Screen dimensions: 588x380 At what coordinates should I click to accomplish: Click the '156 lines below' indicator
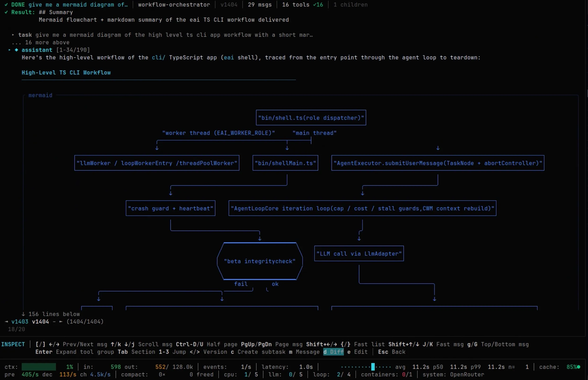coord(51,314)
